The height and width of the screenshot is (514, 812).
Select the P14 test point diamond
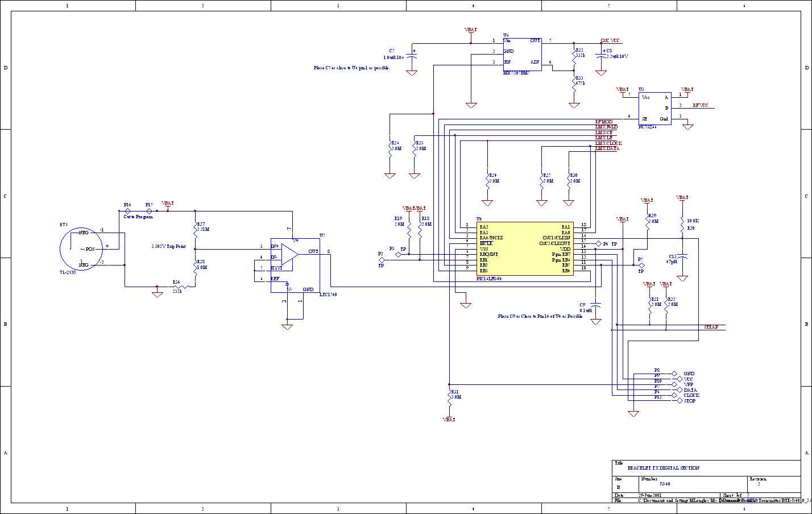[128, 210]
